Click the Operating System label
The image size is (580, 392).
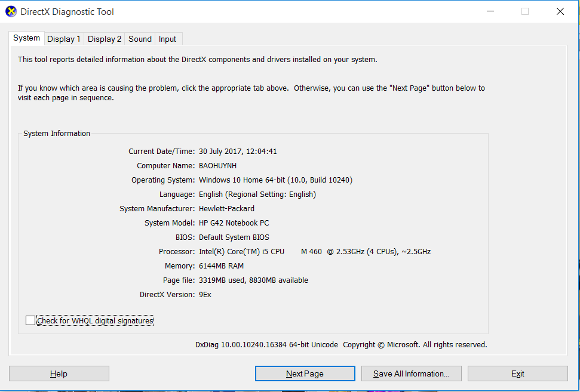[163, 180]
